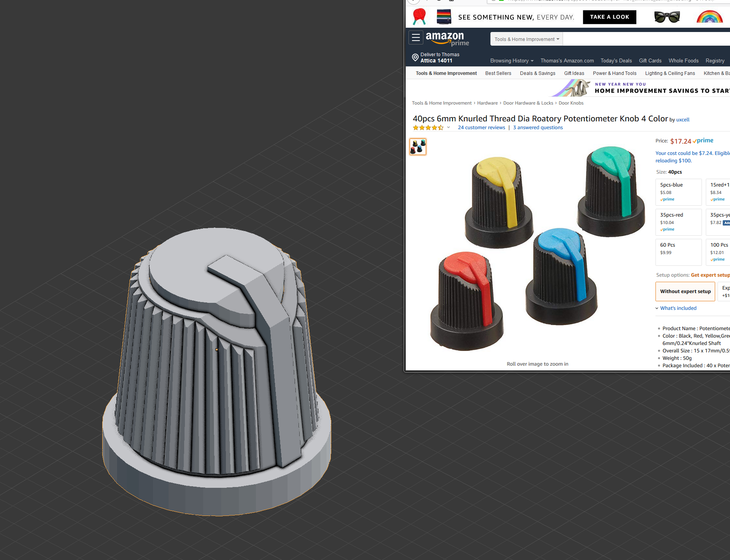Image resolution: width=730 pixels, height=560 pixels.
Task: Click the delivery location pin icon
Action: [x=415, y=58]
